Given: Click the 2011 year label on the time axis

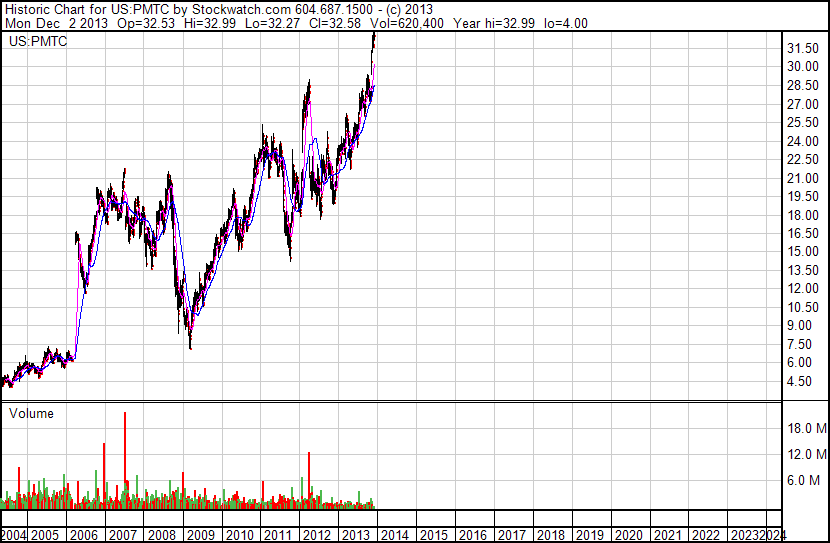Looking at the screenshot, I should (278, 535).
